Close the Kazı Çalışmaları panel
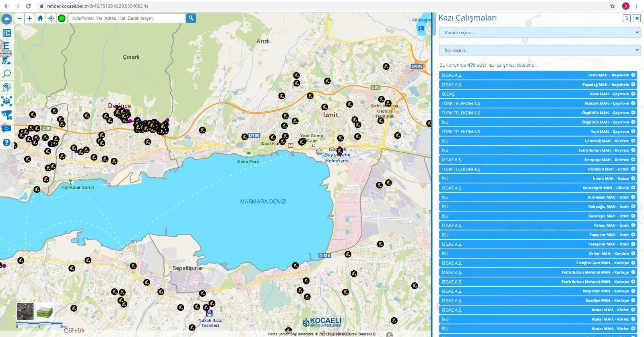The height and width of the screenshot is (337, 644). click(637, 18)
